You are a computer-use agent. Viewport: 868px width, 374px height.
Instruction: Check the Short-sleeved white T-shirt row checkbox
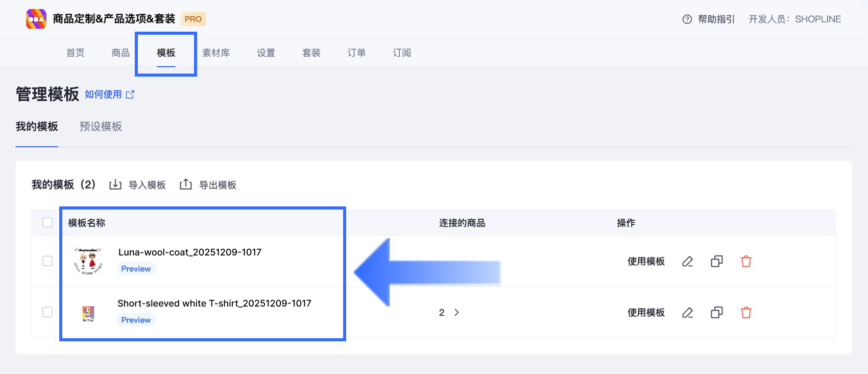(47, 312)
